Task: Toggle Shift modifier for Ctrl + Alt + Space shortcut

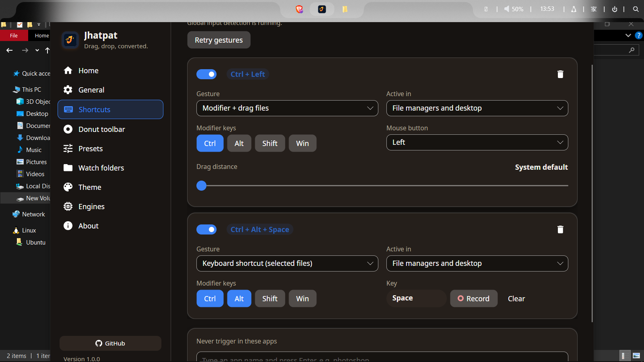Action: click(x=270, y=298)
